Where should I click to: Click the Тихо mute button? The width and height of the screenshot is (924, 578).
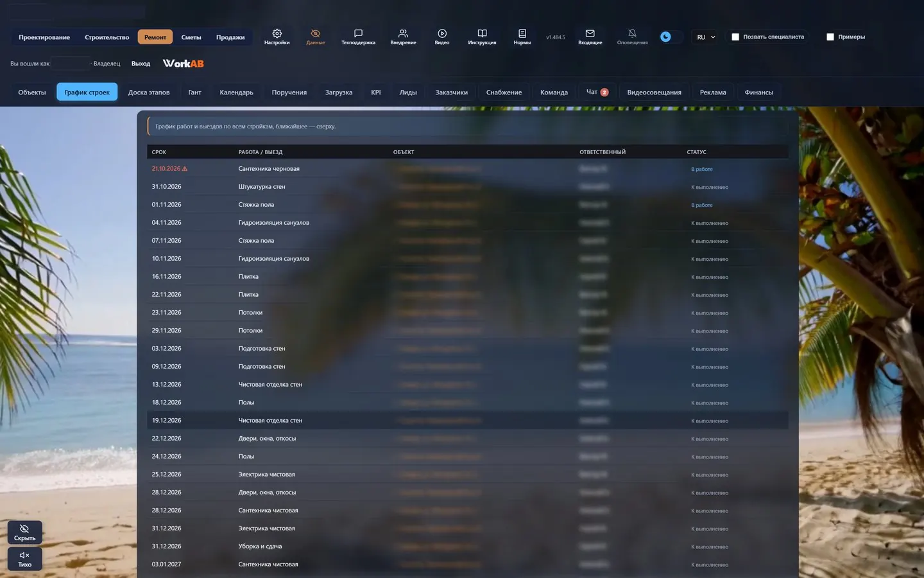pyautogui.click(x=25, y=559)
